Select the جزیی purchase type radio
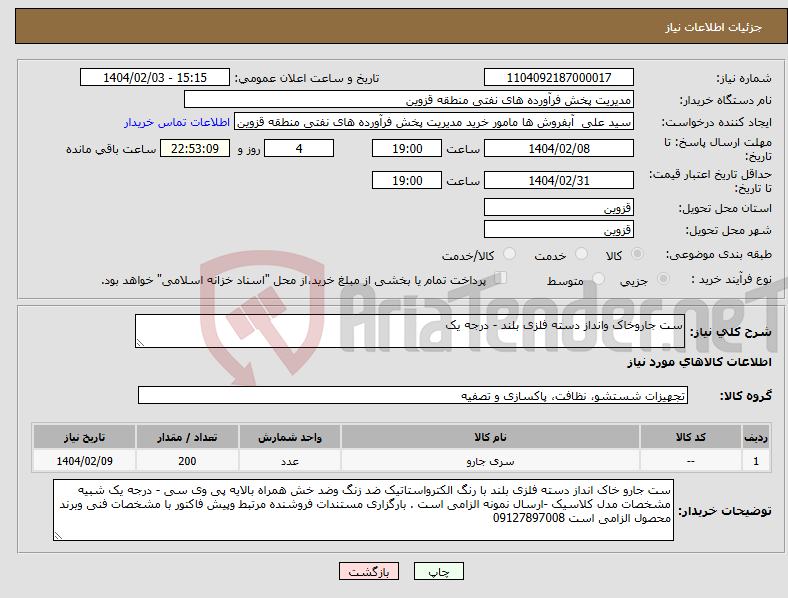Image resolution: width=788 pixels, height=598 pixels. 663,278
